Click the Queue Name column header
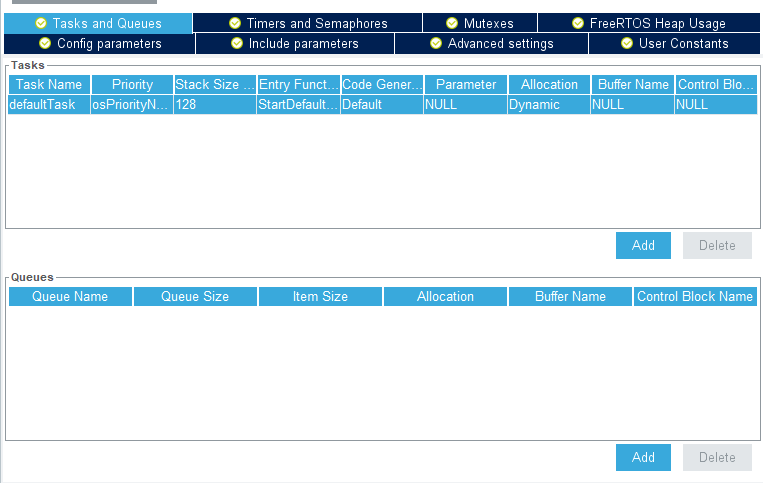 pos(70,297)
